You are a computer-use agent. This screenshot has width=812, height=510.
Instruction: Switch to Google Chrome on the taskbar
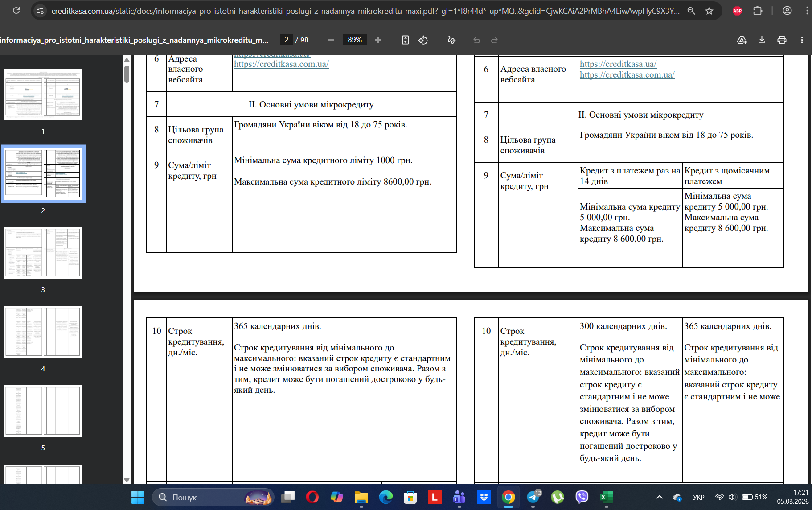point(508,497)
